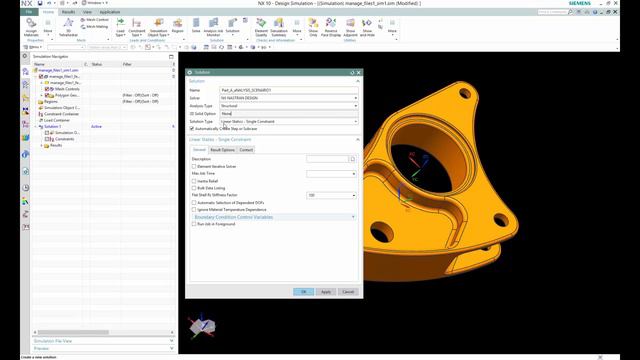
Task: Click the 3D Tetrahedral mesh icon
Action: pyautogui.click(x=68, y=27)
